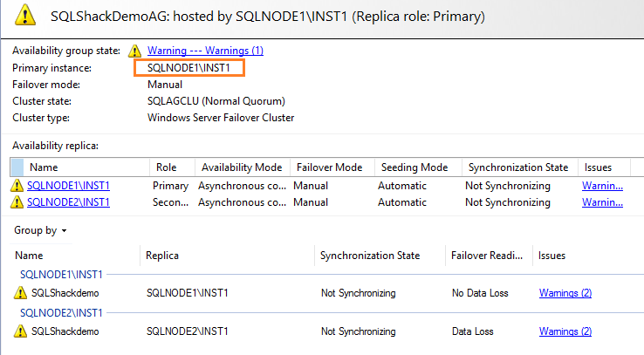
Task: Open SQLNODE1\INST1 link in availability replica list
Action: pyautogui.click(x=68, y=186)
